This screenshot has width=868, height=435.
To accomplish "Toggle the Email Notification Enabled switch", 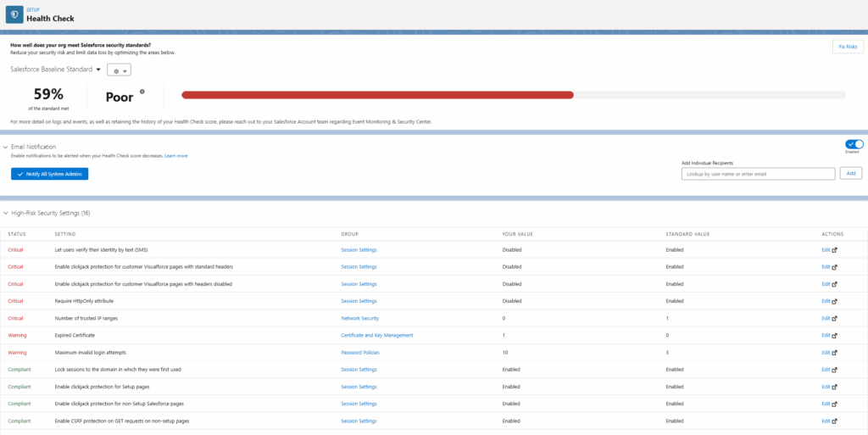I will (854, 144).
